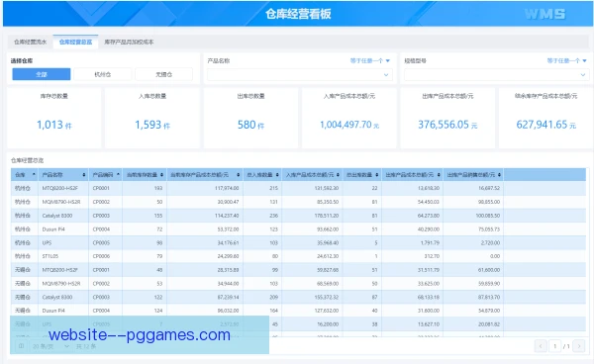Click the UPS product name cell
The image size is (594, 364).
click(x=63, y=242)
